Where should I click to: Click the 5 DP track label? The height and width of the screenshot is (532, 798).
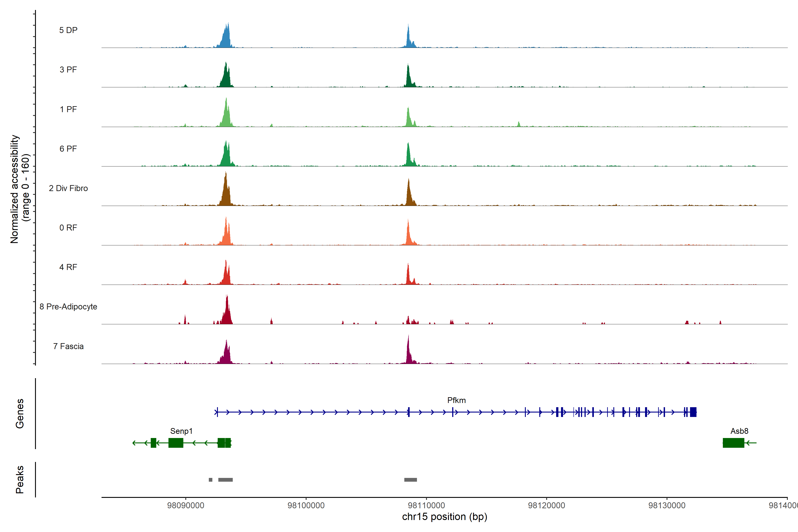(x=68, y=30)
